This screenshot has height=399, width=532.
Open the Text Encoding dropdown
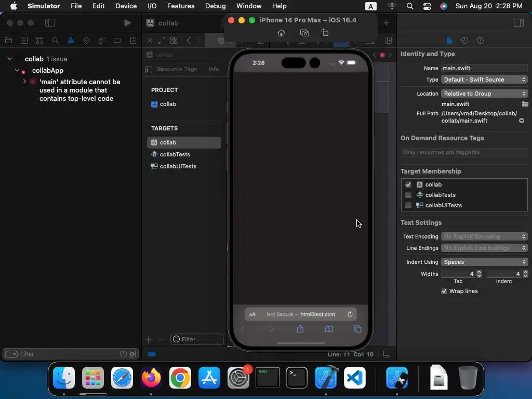pos(484,236)
